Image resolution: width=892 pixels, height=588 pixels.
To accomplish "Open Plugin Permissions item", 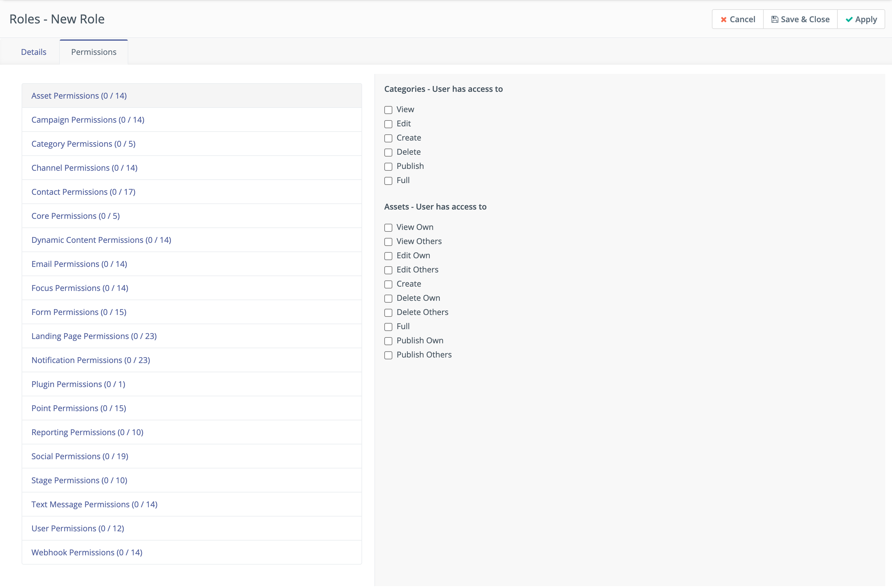I will (x=78, y=384).
